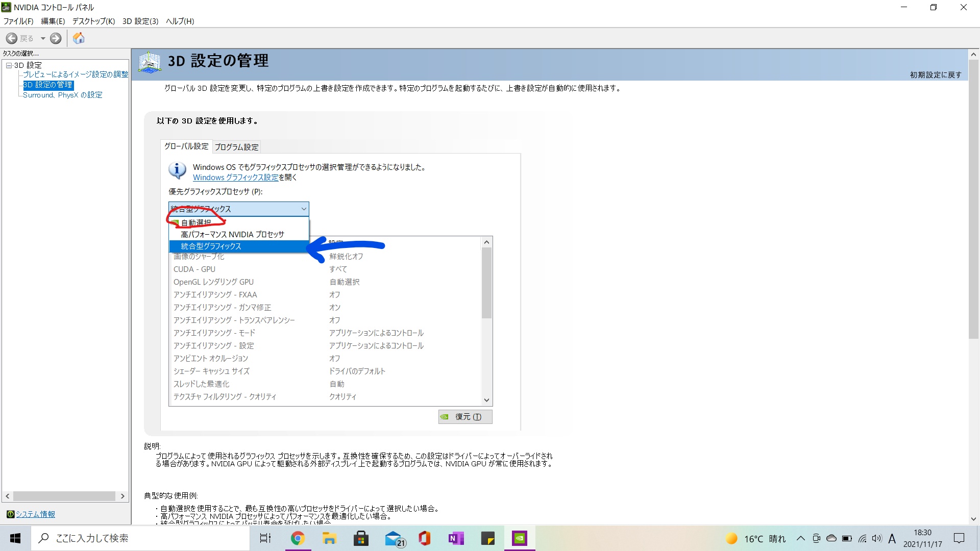Viewport: 980px width, 551px height.
Task: Click 初期設定に戻す link
Action: pyautogui.click(x=935, y=75)
